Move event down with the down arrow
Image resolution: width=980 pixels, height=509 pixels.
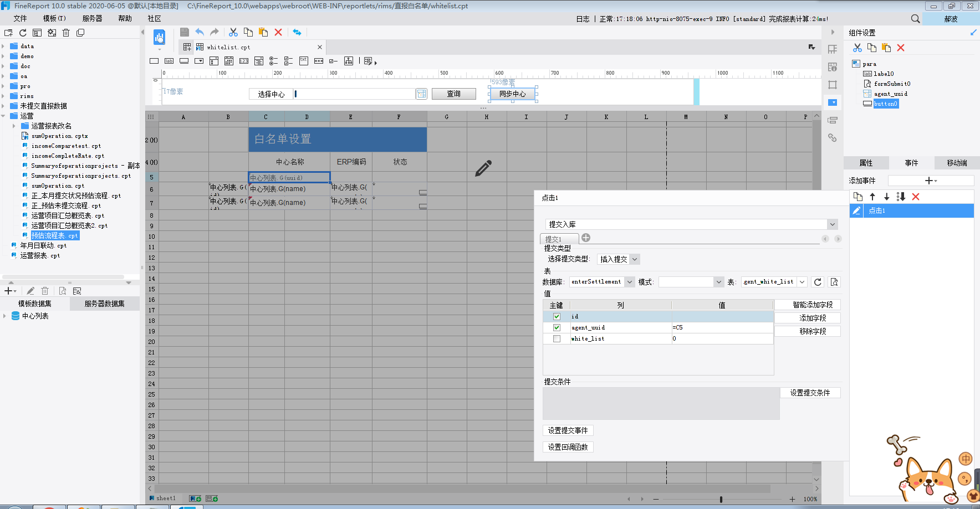(x=886, y=197)
